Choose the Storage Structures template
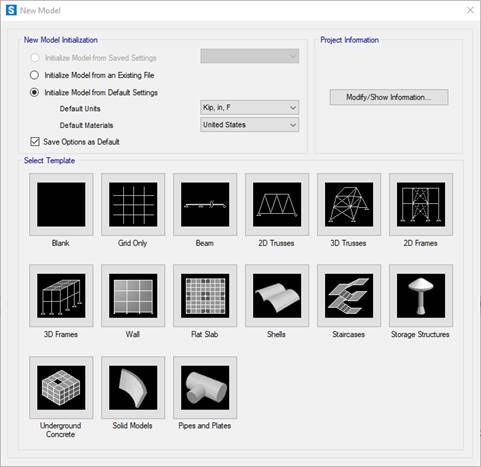This screenshot has height=467, width=481. [421, 296]
